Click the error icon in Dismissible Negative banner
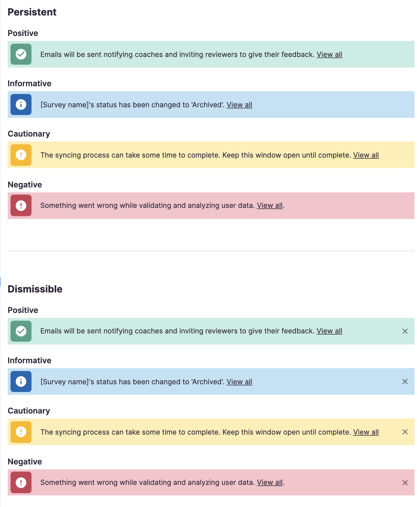420x507 pixels. [x=21, y=482]
